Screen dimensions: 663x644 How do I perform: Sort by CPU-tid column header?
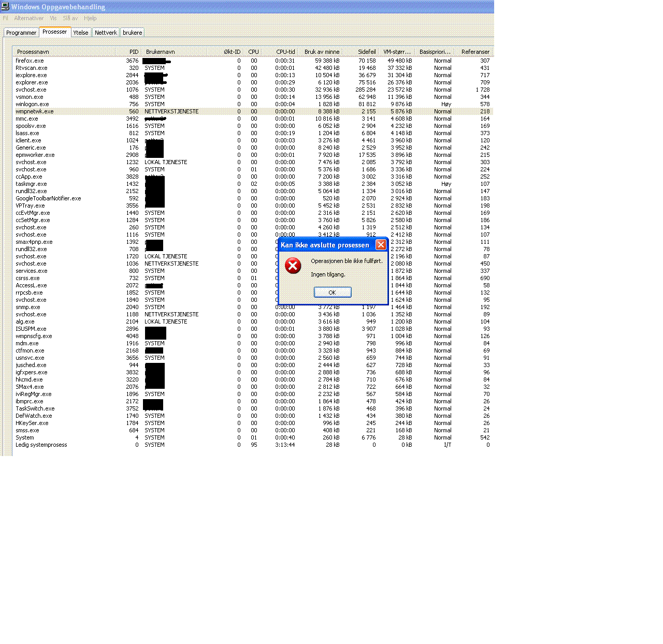pyautogui.click(x=279, y=52)
